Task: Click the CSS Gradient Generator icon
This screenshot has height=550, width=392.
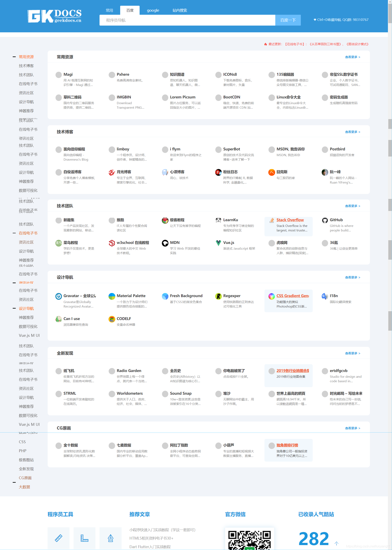Action: 272,296
